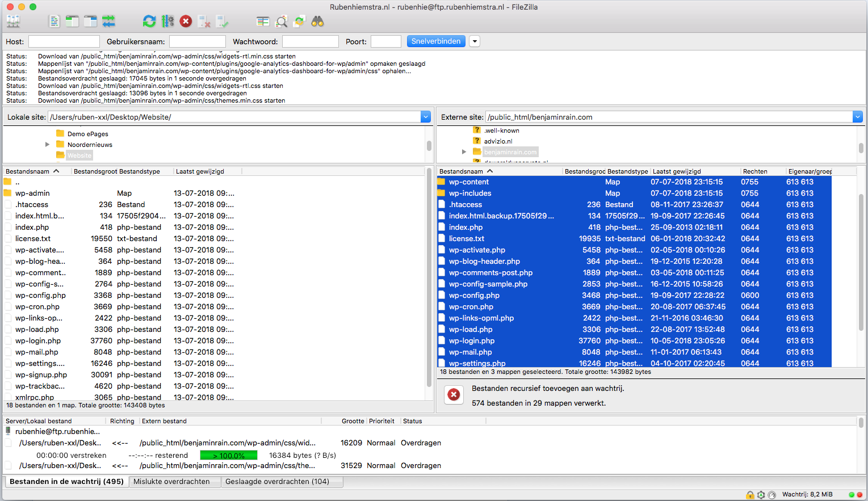Expand the benjaminrain.com remote tree node
Image resolution: width=868 pixels, height=501 pixels.
(464, 152)
